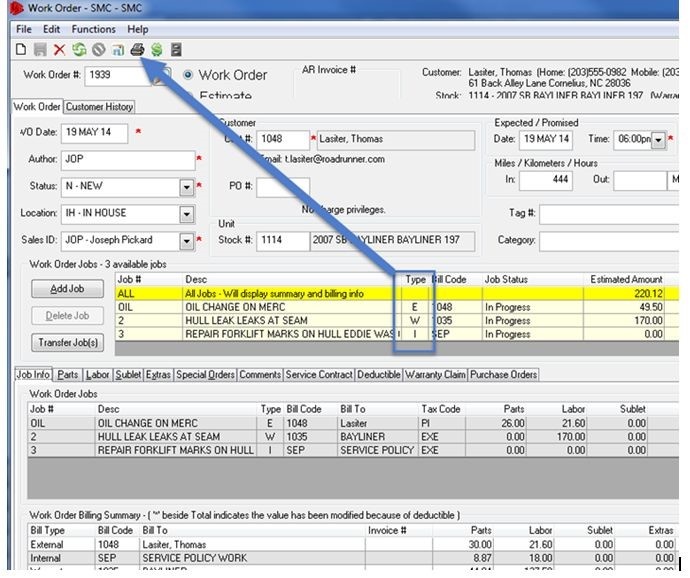This screenshot has width=690, height=578.
Task: Click the Expected Date field showing 19 MAY 14
Action: coord(546,140)
